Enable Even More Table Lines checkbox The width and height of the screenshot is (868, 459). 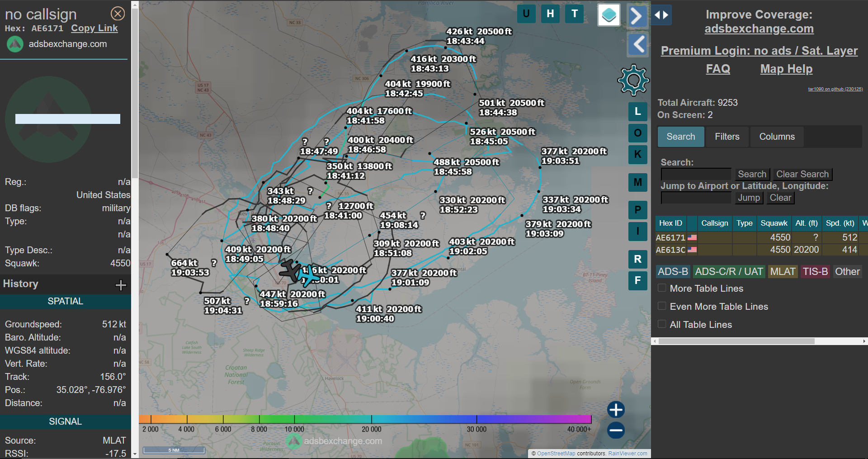tap(662, 306)
